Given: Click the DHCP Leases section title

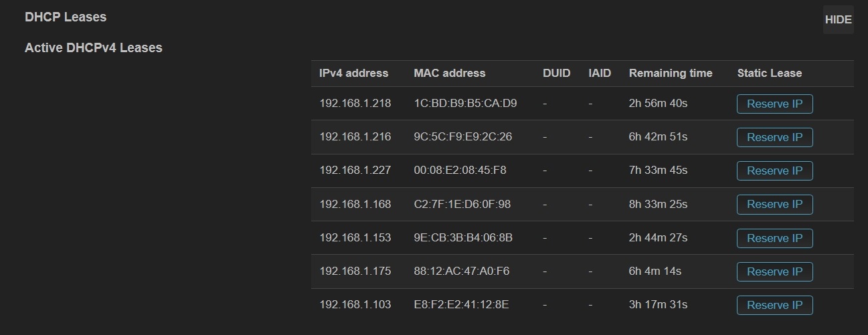Looking at the screenshot, I should point(66,17).
